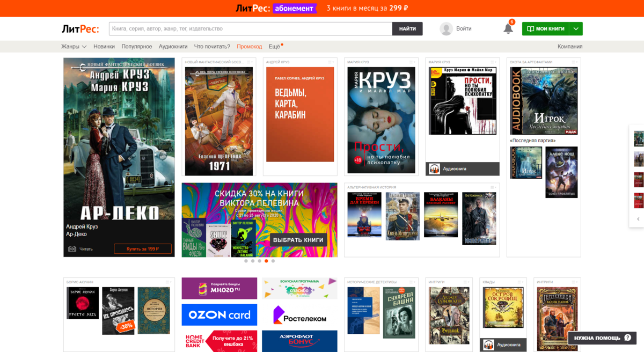This screenshot has width=644, height=352.
Task: Open the ЛитРес абонемент top promo banner
Action: [x=322, y=8]
